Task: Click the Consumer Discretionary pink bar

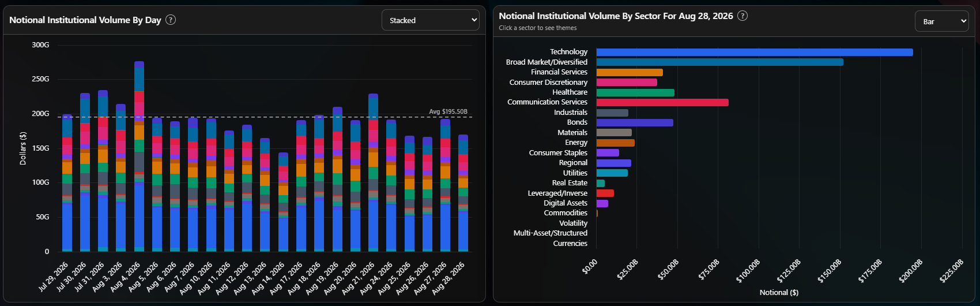Action: (x=627, y=82)
